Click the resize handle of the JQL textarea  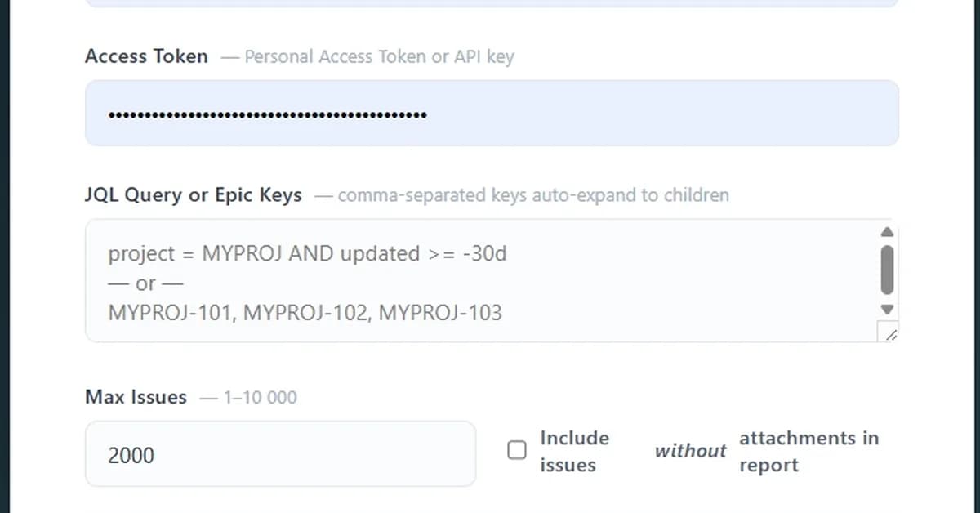(892, 333)
